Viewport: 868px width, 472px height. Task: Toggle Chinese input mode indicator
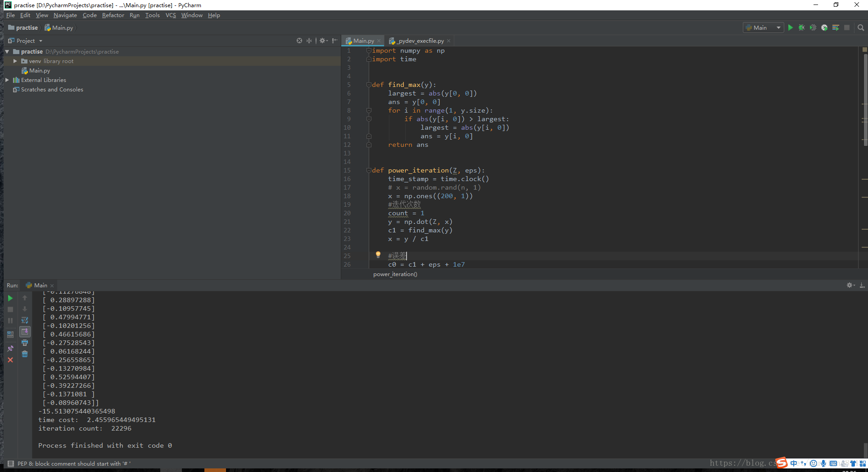click(794, 463)
